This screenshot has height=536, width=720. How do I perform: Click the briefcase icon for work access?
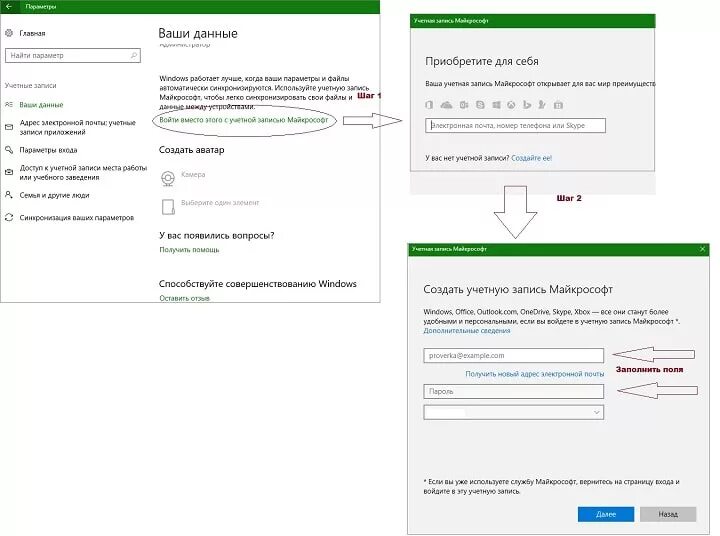[9, 172]
